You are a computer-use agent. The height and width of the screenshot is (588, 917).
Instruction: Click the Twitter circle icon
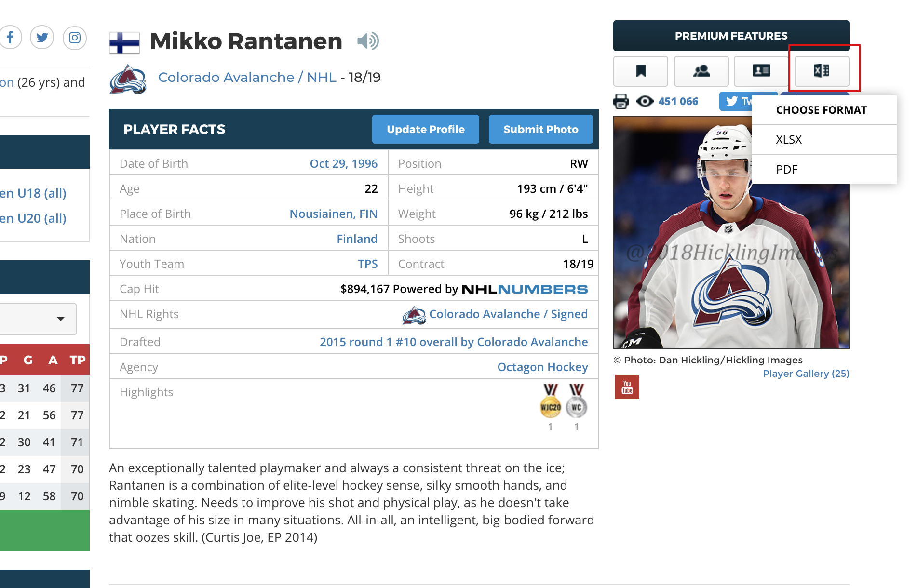(x=42, y=38)
